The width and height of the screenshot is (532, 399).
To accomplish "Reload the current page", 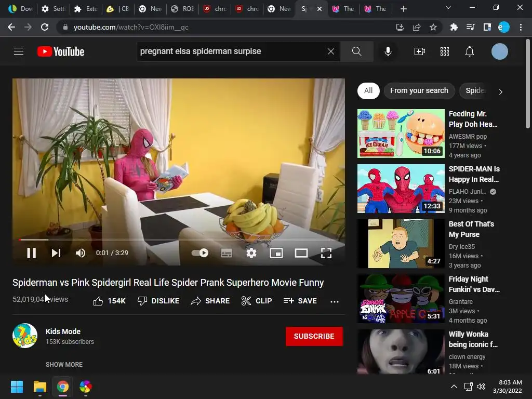I will pos(45,27).
